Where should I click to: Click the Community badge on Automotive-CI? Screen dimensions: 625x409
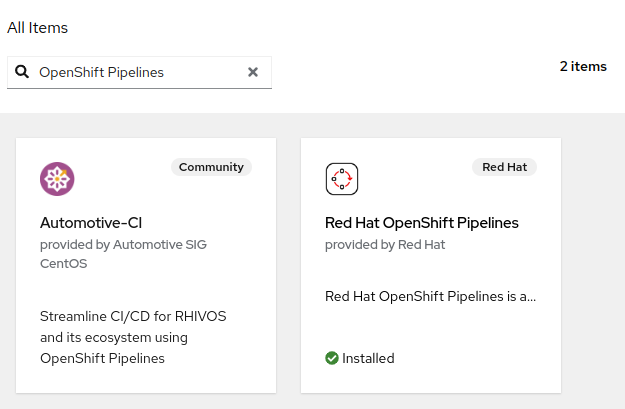(211, 167)
